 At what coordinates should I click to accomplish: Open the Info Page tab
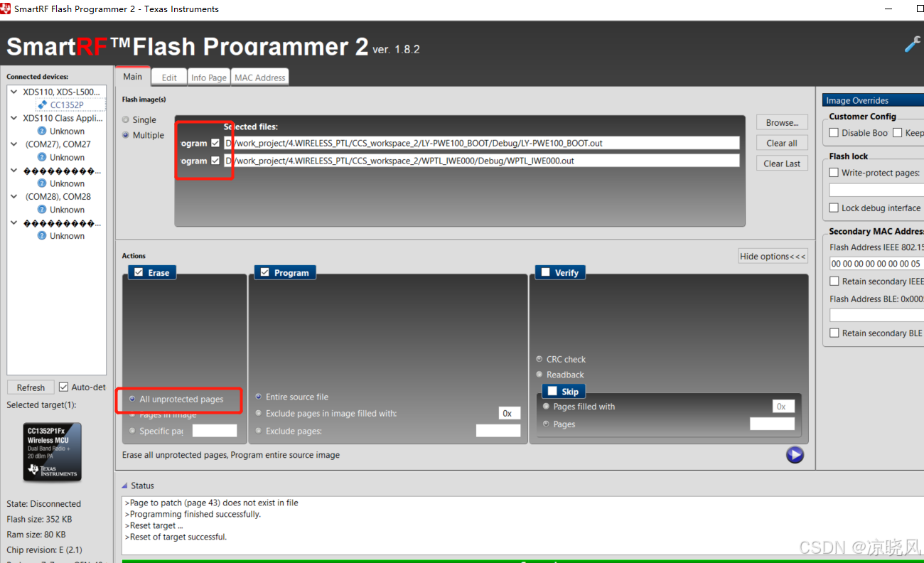point(209,77)
